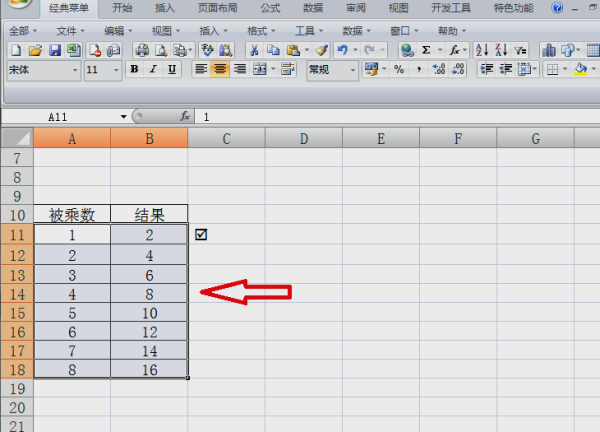
Task: Decrease decimal places
Action: tap(458, 69)
